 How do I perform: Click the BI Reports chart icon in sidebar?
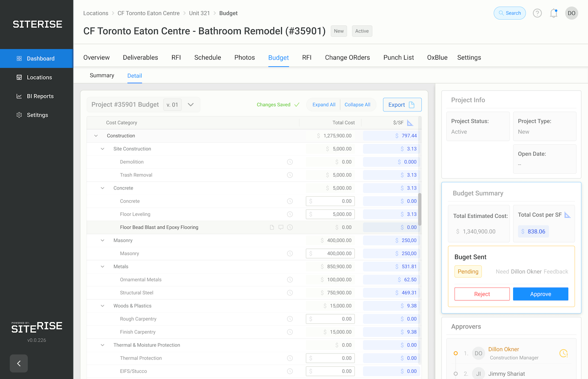coord(19,96)
